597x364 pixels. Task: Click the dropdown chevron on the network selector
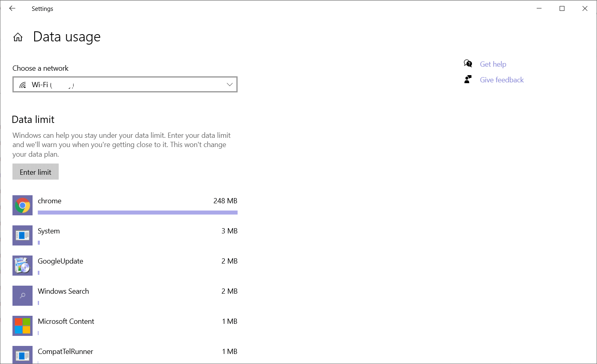pos(230,84)
